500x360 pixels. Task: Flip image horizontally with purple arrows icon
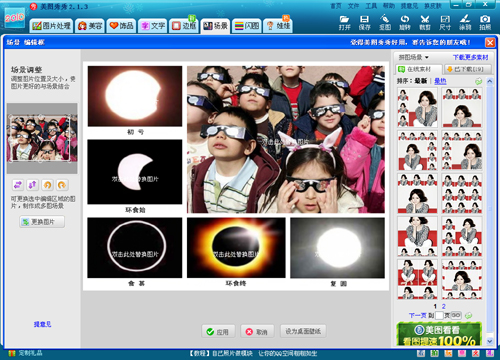(x=18, y=184)
